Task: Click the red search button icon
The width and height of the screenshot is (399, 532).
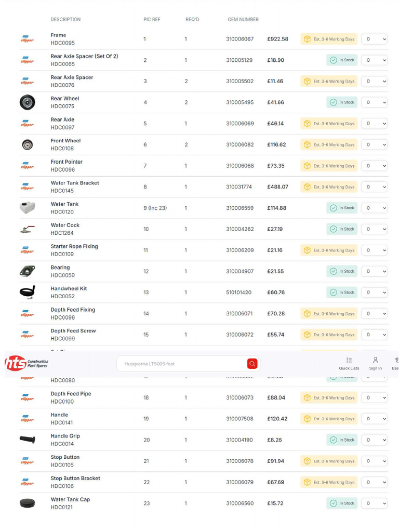Action: [x=252, y=364]
